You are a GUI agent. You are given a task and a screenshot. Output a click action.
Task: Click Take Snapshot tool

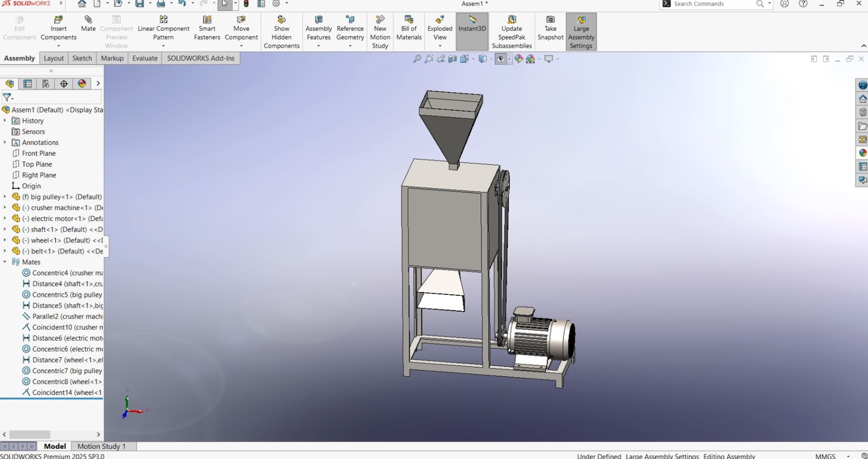pos(550,28)
